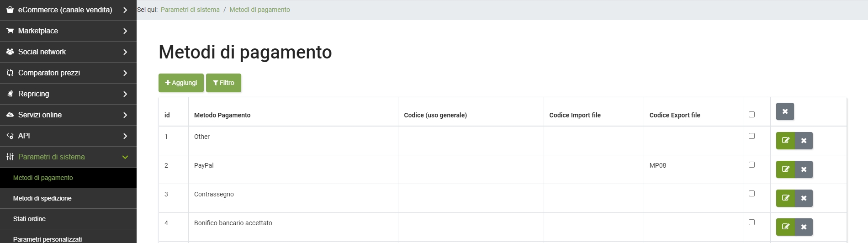Check the checkbox for PayPal row
868x243 pixels.
point(752,165)
